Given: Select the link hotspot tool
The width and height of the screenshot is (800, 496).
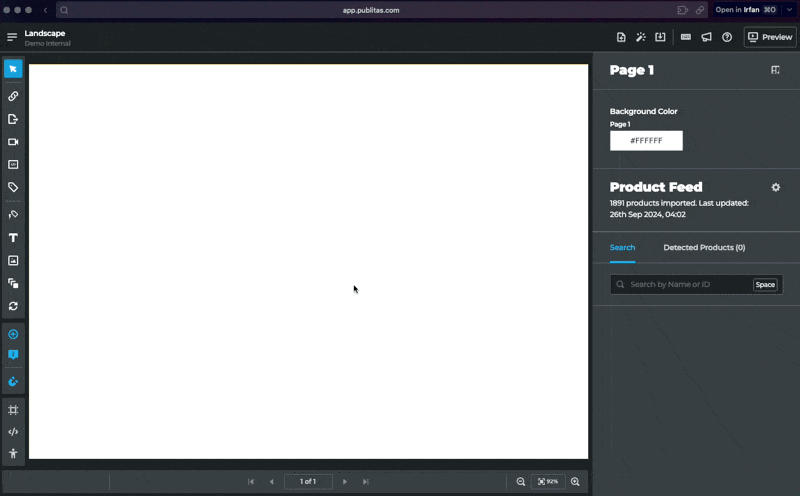Looking at the screenshot, I should pos(13,96).
